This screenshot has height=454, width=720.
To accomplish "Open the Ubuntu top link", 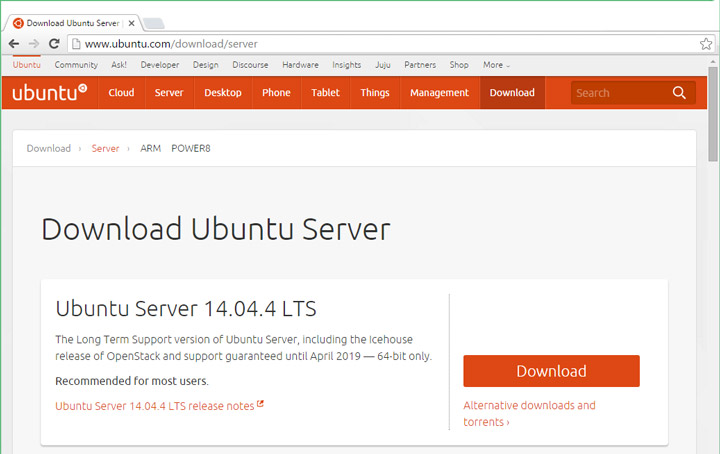I will click(x=27, y=65).
